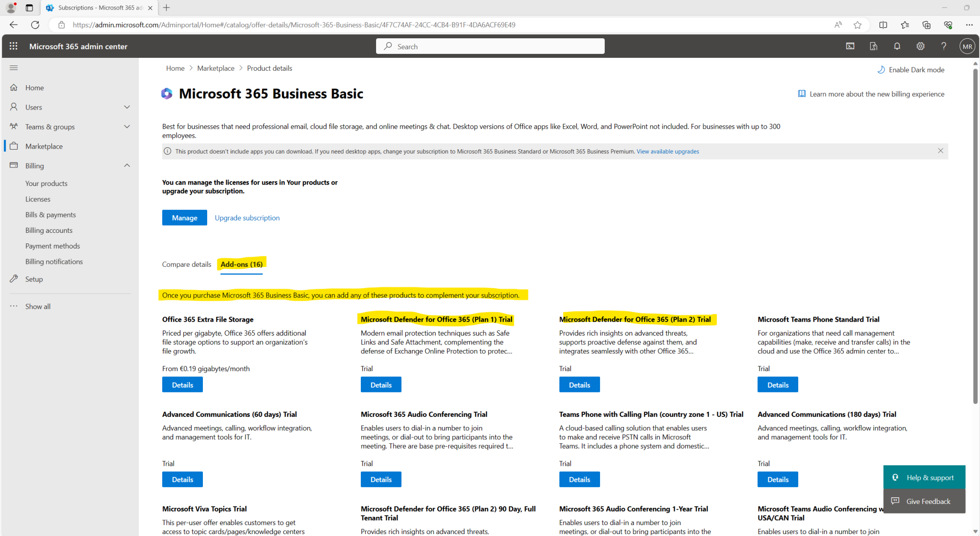Expand the Users section

click(127, 107)
